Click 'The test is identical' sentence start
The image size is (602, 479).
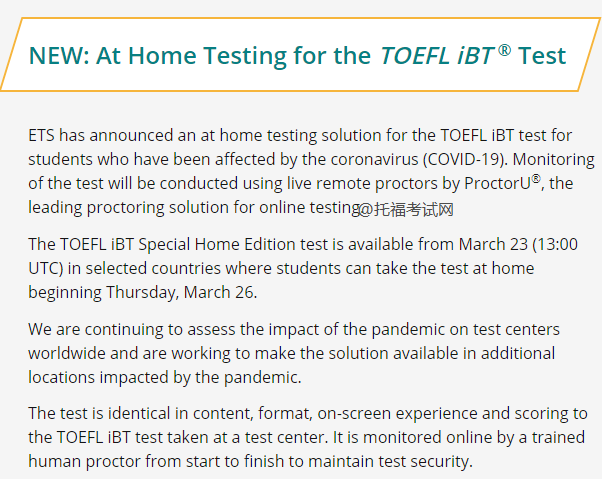tap(99, 414)
